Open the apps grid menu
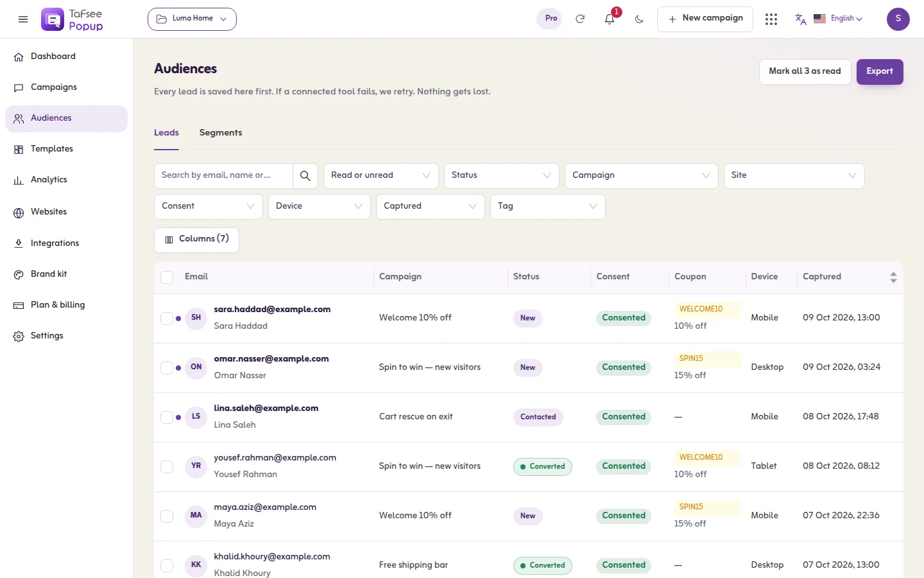924x578 pixels. [x=771, y=19]
